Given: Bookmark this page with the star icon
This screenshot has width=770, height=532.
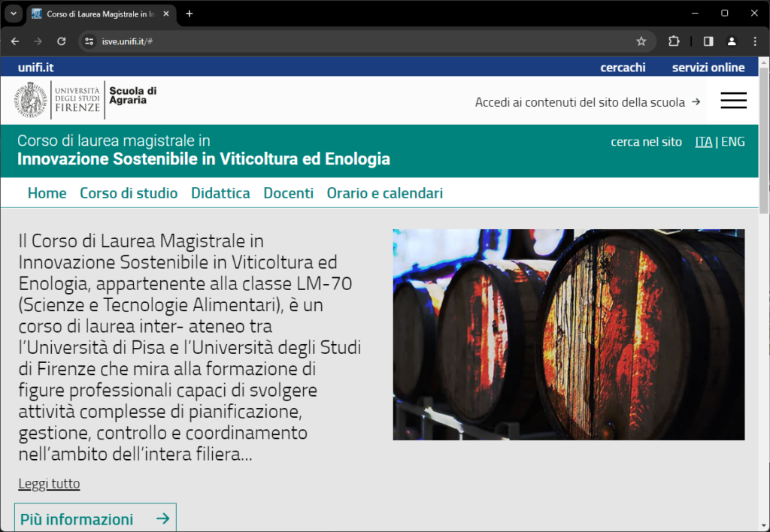Looking at the screenshot, I should pos(641,41).
